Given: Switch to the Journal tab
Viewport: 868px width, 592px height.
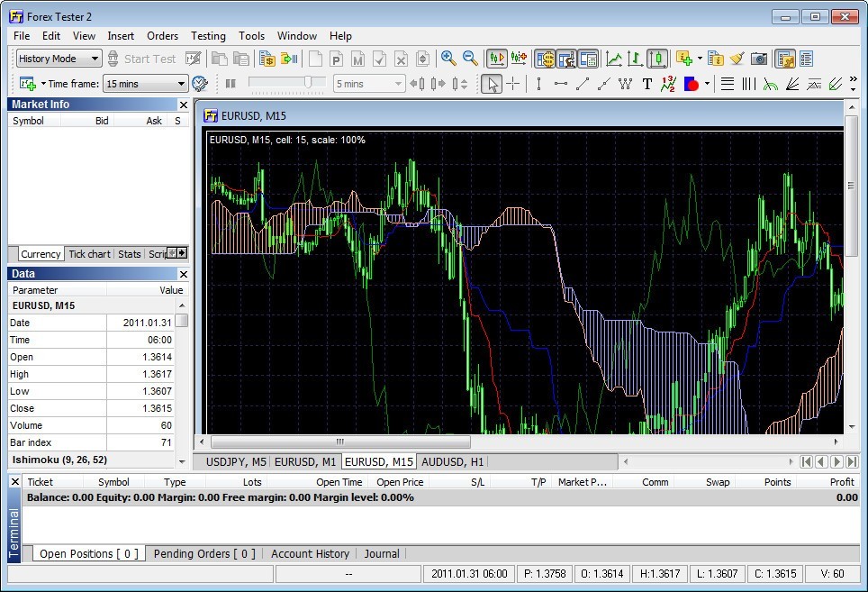Looking at the screenshot, I should click(x=382, y=554).
